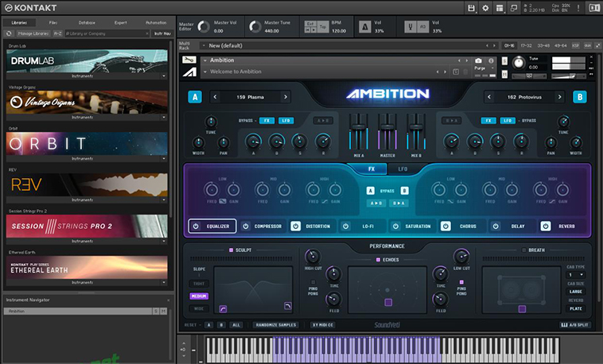Click the refresh libraries icon
603x364 pixels.
click(x=9, y=33)
